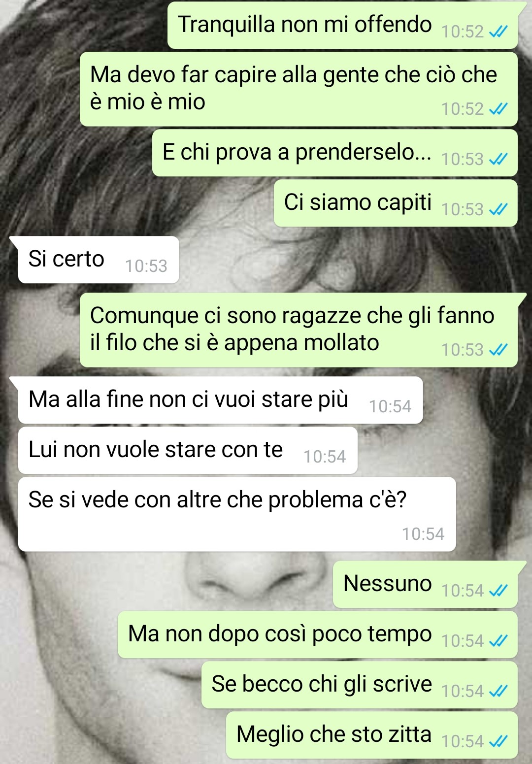Tap the 10:53 timestamp on 'Si certo'
532x764 pixels.
(146, 266)
